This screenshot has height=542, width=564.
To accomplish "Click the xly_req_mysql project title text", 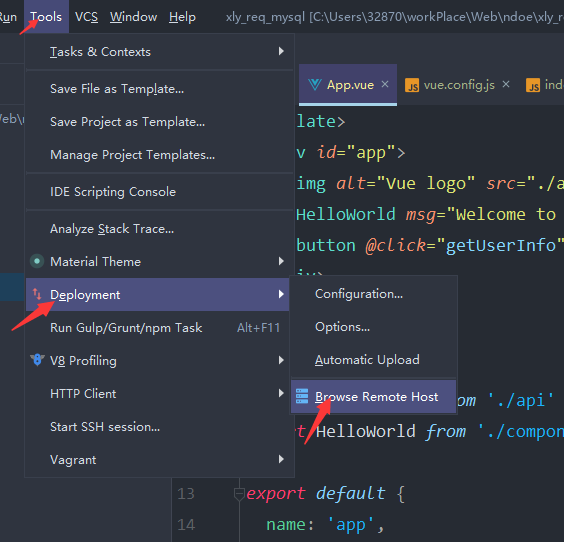I will (265, 17).
